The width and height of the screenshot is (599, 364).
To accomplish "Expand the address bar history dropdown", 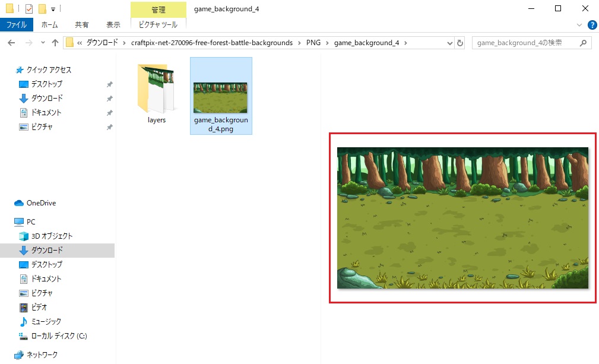I will point(450,43).
